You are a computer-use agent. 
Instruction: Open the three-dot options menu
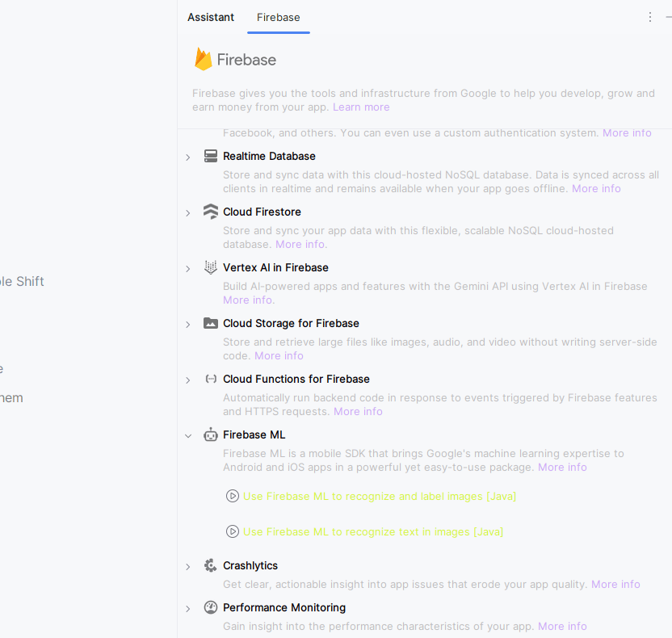click(x=650, y=17)
